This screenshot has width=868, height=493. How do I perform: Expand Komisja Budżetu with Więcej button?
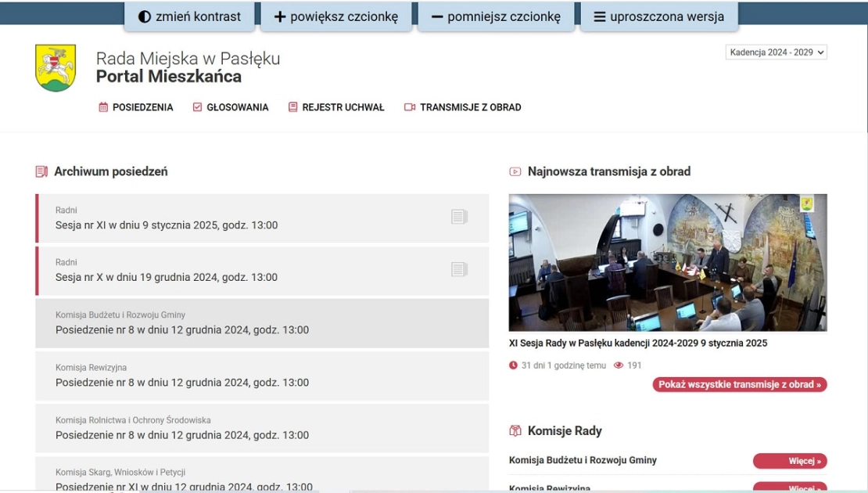pyautogui.click(x=790, y=461)
